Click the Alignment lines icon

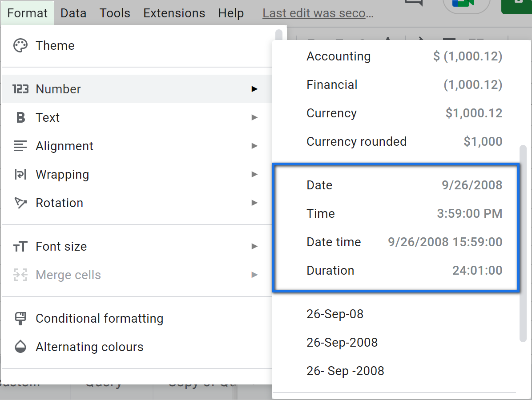pyautogui.click(x=20, y=146)
